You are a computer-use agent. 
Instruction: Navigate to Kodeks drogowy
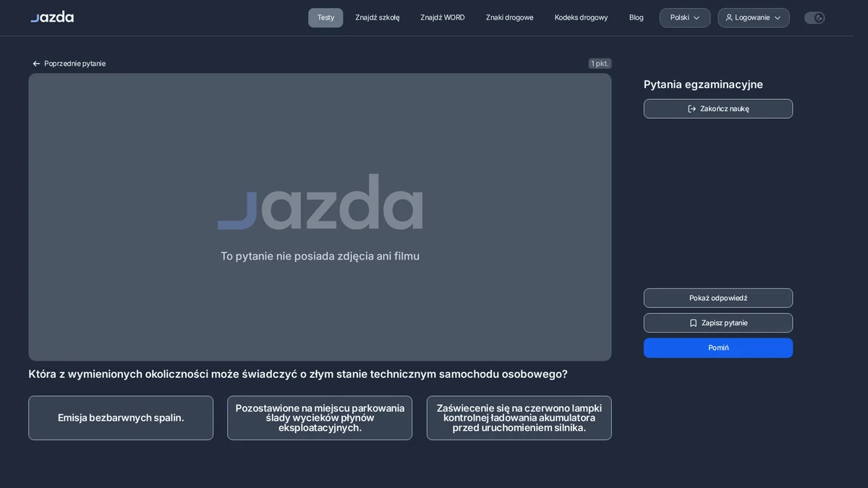(x=581, y=17)
